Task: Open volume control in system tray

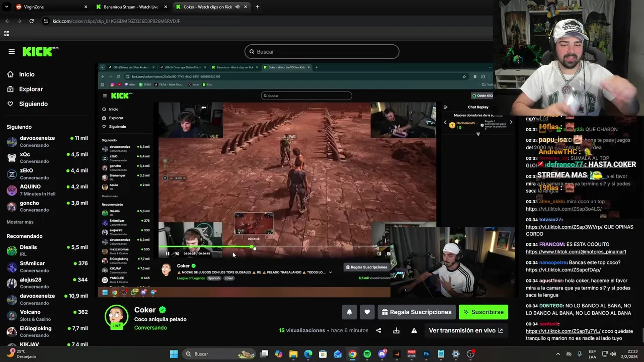Action: [613, 354]
